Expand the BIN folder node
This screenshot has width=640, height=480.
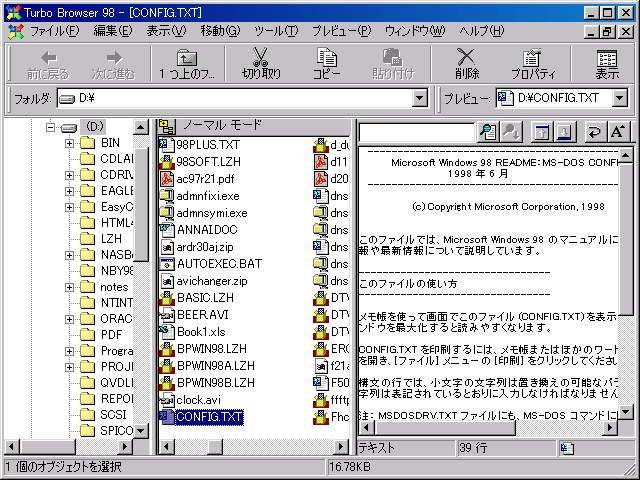(69, 143)
